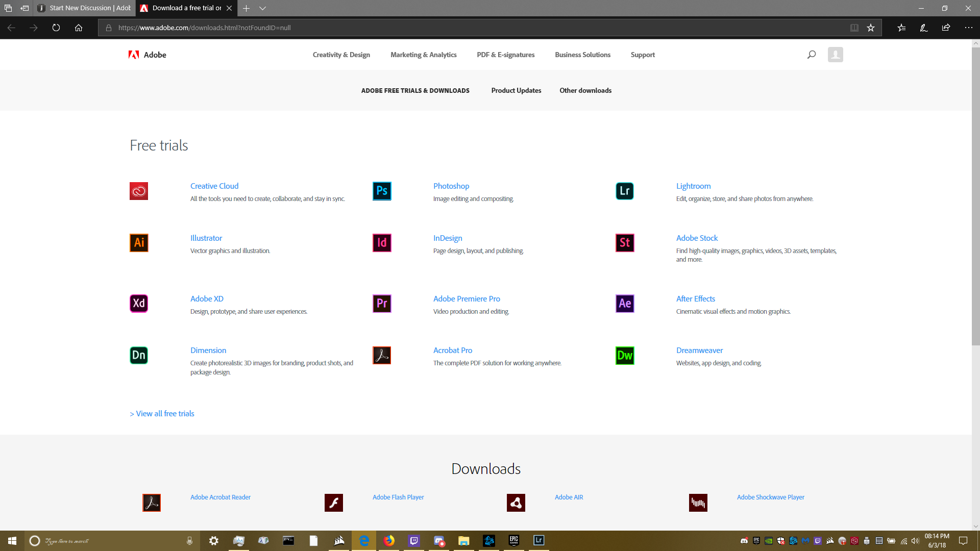
Task: Click the After Effects Ae icon
Action: 625,304
